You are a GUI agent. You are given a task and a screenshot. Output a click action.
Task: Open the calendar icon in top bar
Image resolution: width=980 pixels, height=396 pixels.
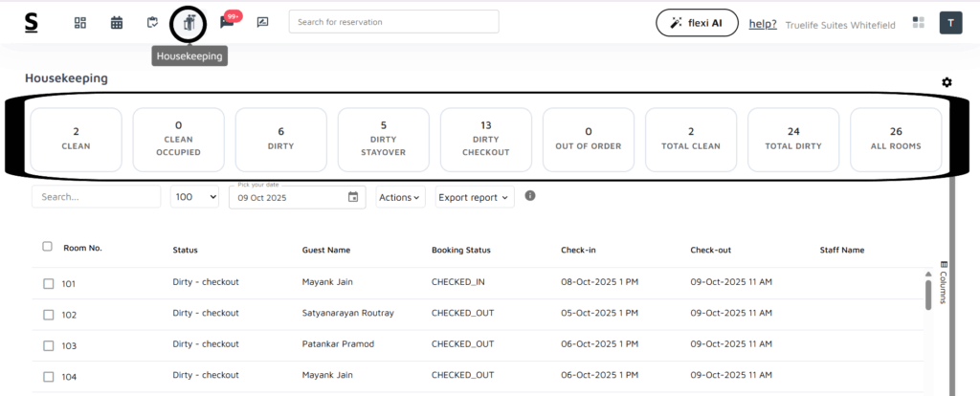pos(116,23)
